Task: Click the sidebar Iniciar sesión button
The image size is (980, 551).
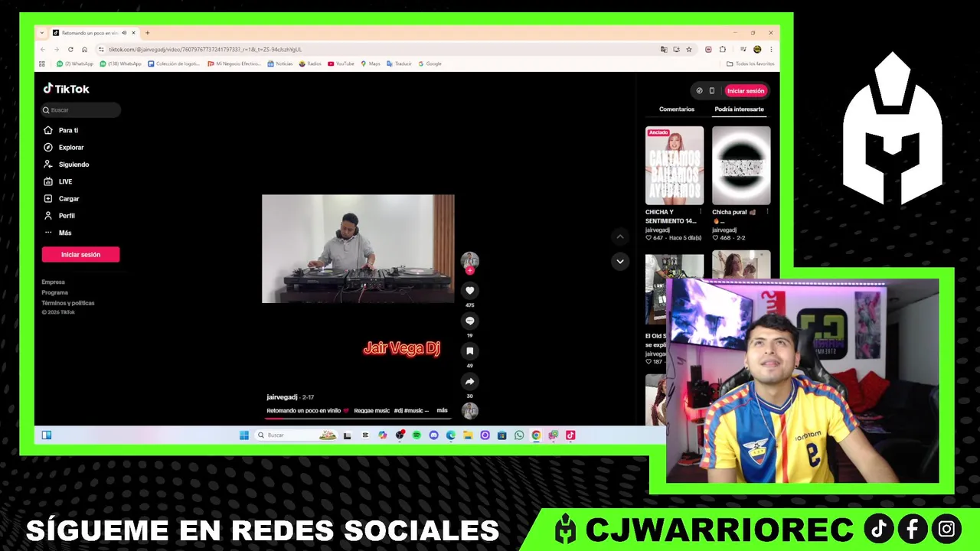Action: point(80,254)
